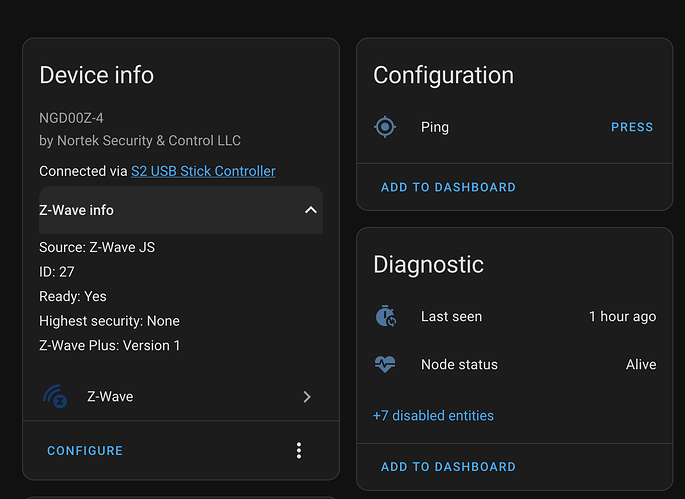The height and width of the screenshot is (499, 685).
Task: Click CONFIGURE in Device info card
Action: click(x=85, y=451)
